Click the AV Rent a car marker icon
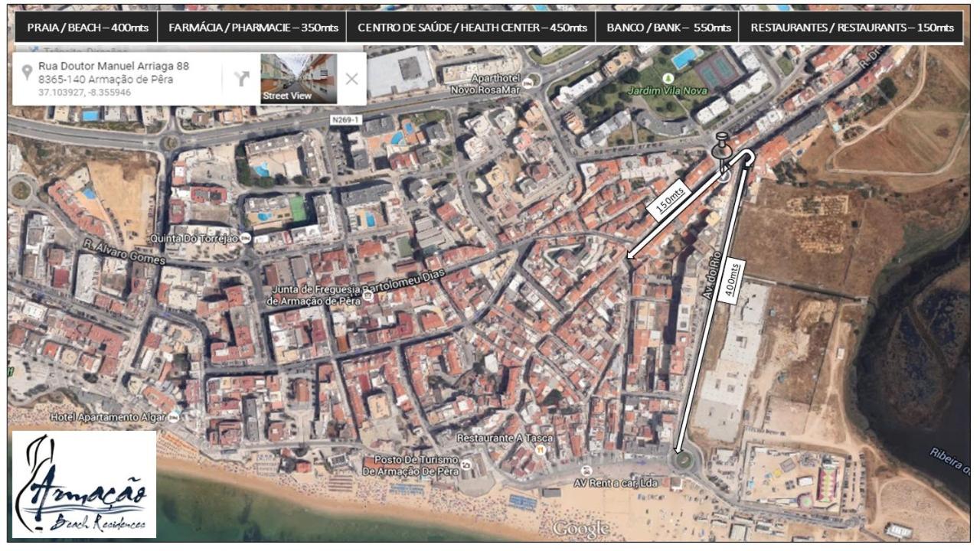 586,471
